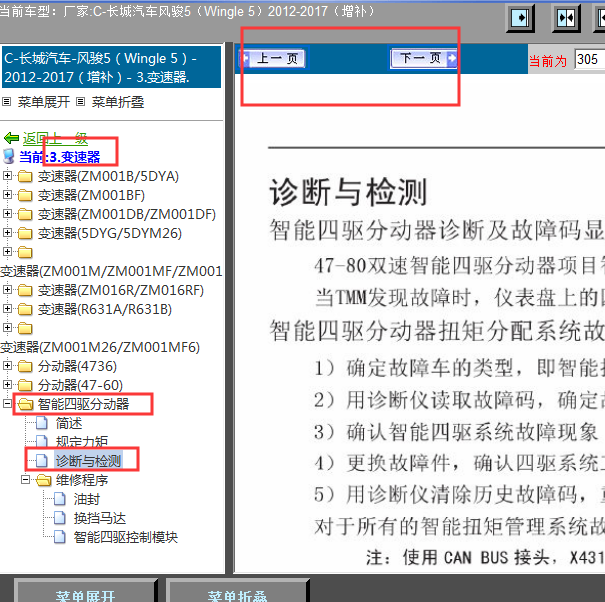Viewport: 605px width, 602px height.
Task: Click the computer icon beside 当前:3.变速器
Action: pos(9,157)
